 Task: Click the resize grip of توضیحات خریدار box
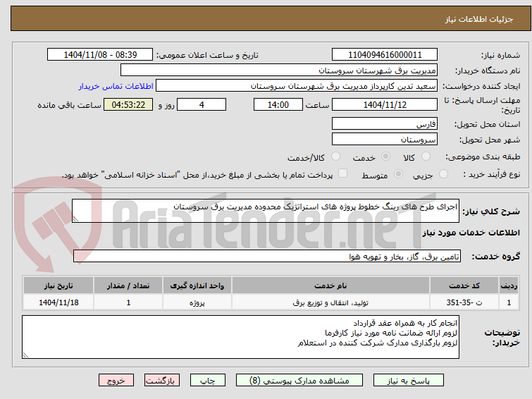click(26, 355)
